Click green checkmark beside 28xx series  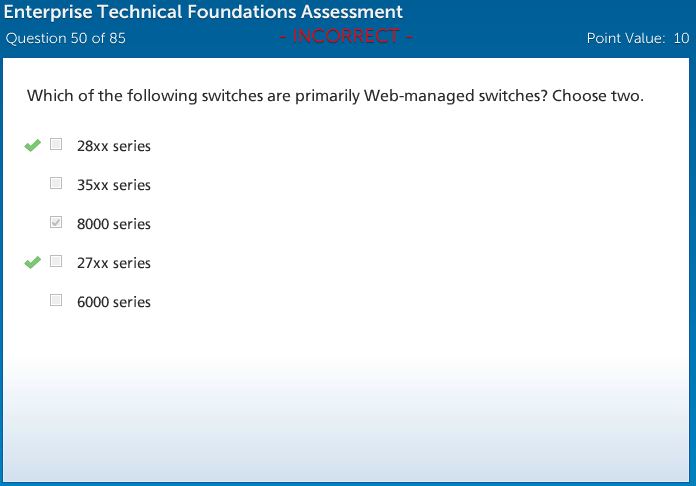pos(32,146)
